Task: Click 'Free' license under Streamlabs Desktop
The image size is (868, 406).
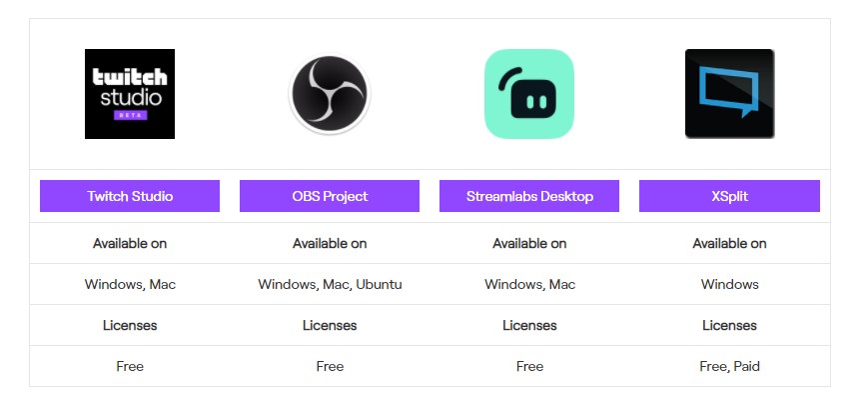Action: point(529,366)
